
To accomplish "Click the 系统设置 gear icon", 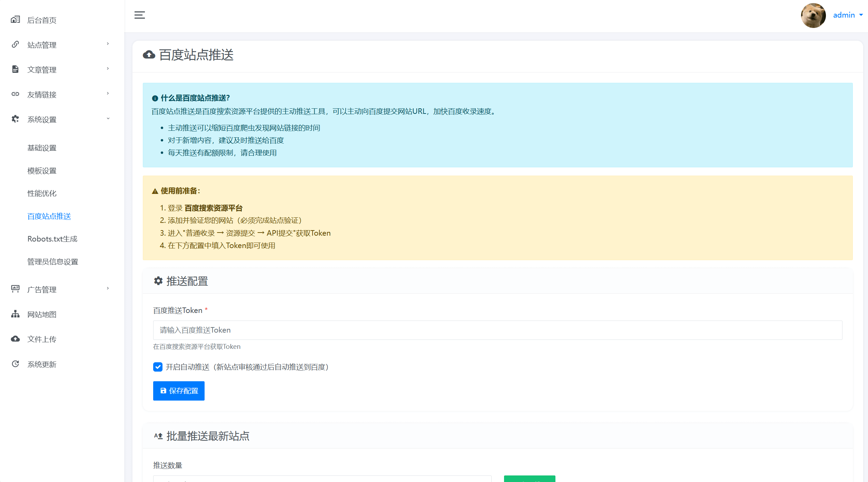I will pyautogui.click(x=15, y=119).
